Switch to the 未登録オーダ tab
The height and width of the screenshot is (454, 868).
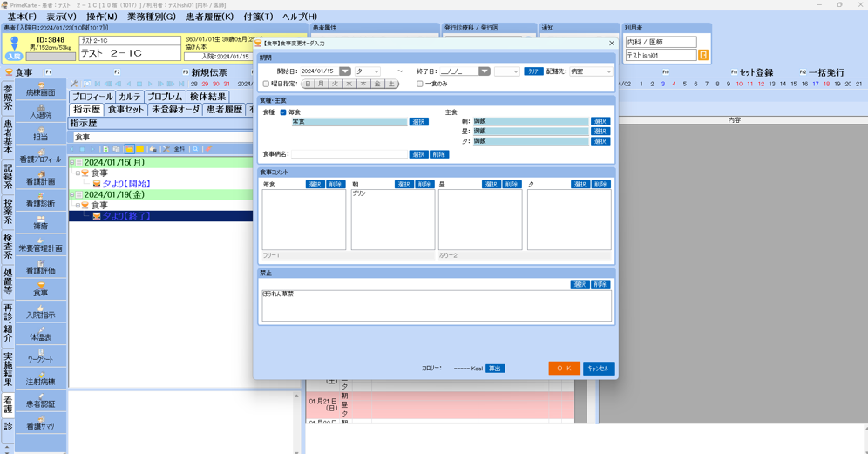(175, 110)
